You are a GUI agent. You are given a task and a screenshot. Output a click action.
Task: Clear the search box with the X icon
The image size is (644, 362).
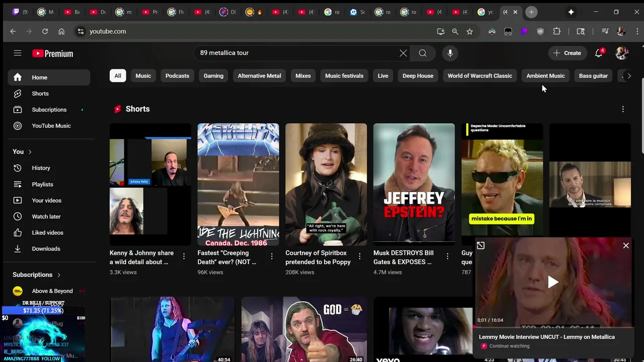(403, 53)
